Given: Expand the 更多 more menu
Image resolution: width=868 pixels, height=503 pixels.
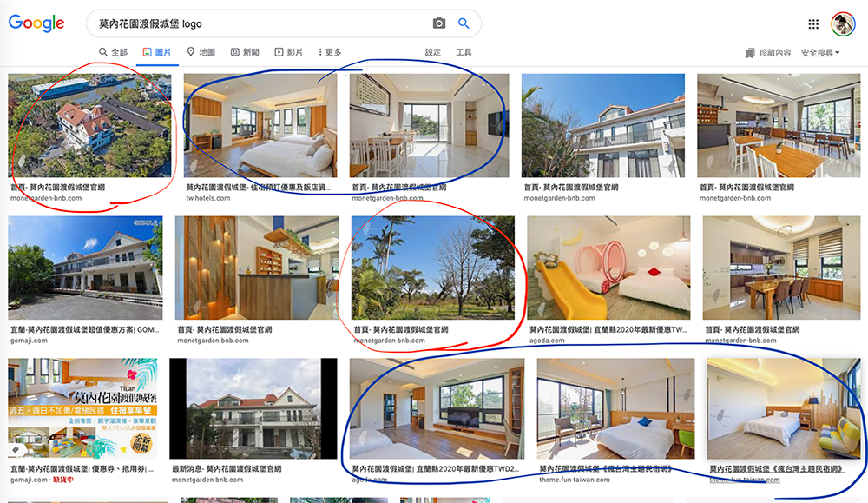Looking at the screenshot, I should click(x=329, y=52).
